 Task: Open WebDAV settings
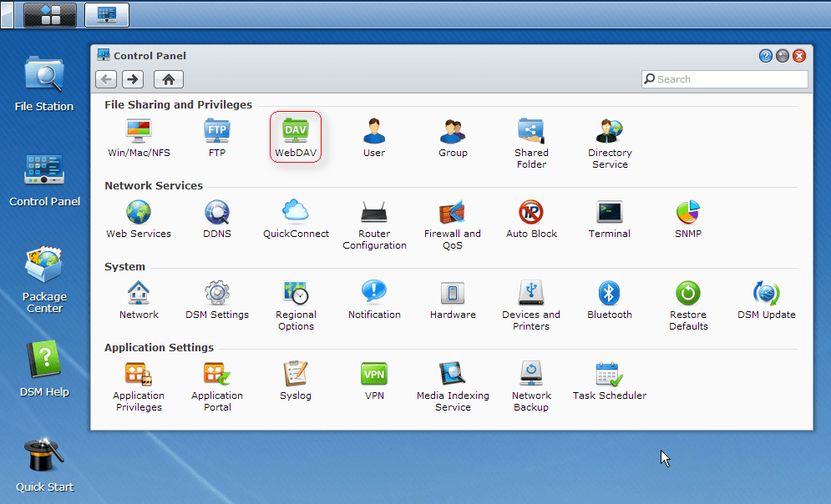(295, 136)
